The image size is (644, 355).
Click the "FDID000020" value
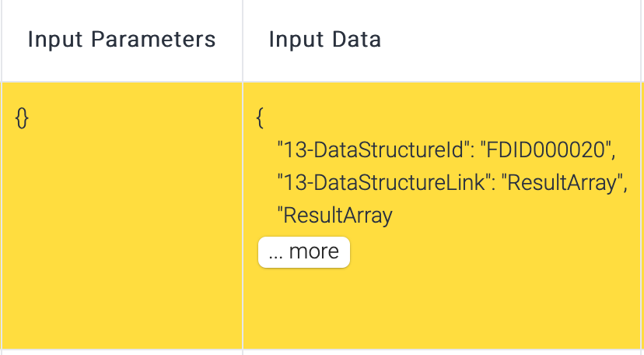546,151
